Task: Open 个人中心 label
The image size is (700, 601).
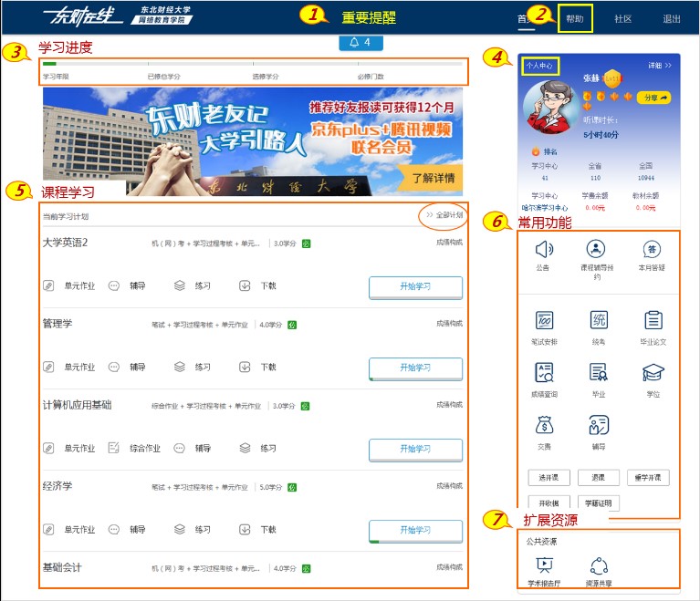Action: point(539,66)
